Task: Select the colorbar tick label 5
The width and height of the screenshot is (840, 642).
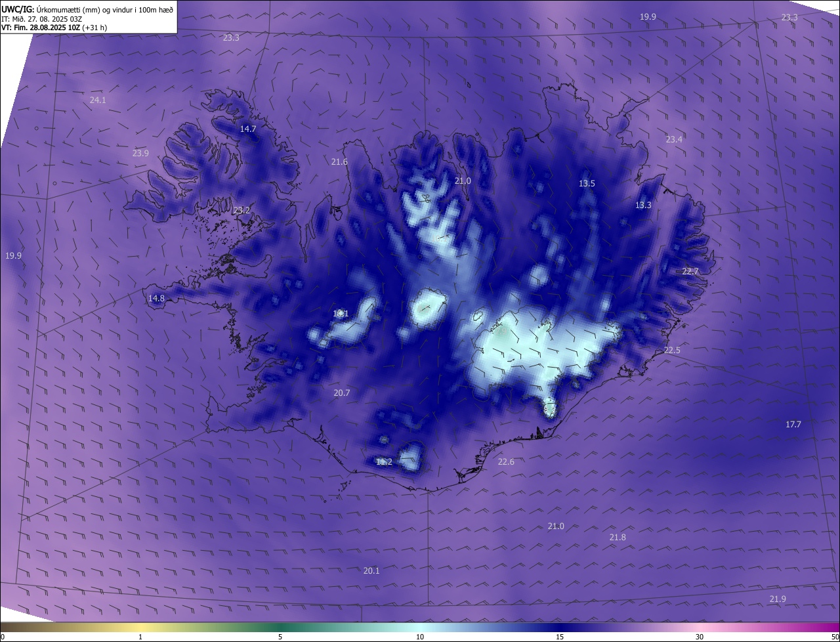Action: point(280,637)
